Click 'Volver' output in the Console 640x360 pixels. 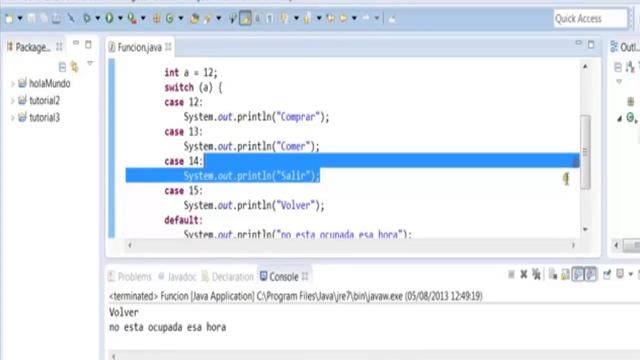pos(124,313)
